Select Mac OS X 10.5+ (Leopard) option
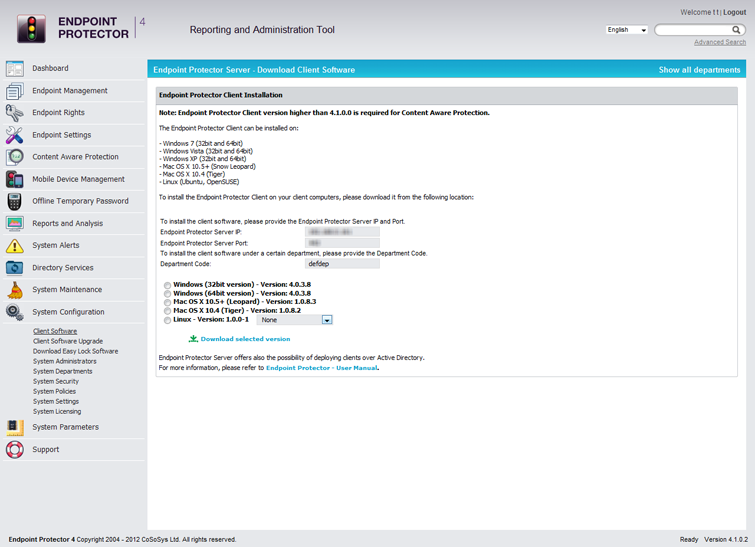 167,302
